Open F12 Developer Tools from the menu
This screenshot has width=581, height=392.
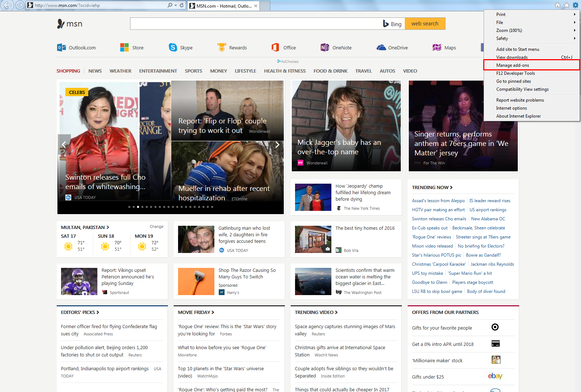[x=532, y=73]
